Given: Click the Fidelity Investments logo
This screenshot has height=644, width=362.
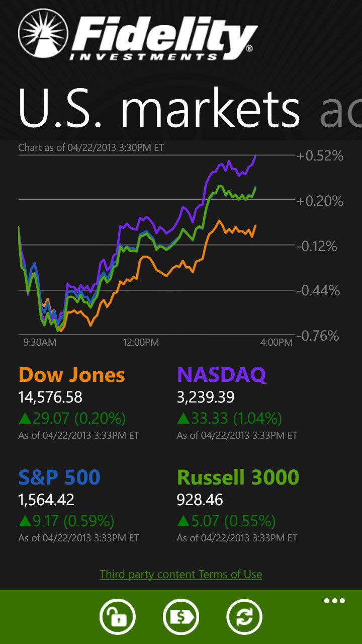Looking at the screenshot, I should (x=137, y=35).
